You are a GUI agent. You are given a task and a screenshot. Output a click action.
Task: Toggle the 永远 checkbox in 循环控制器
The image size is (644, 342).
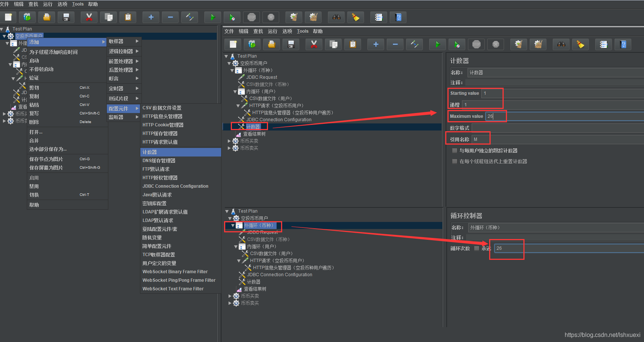click(x=476, y=248)
